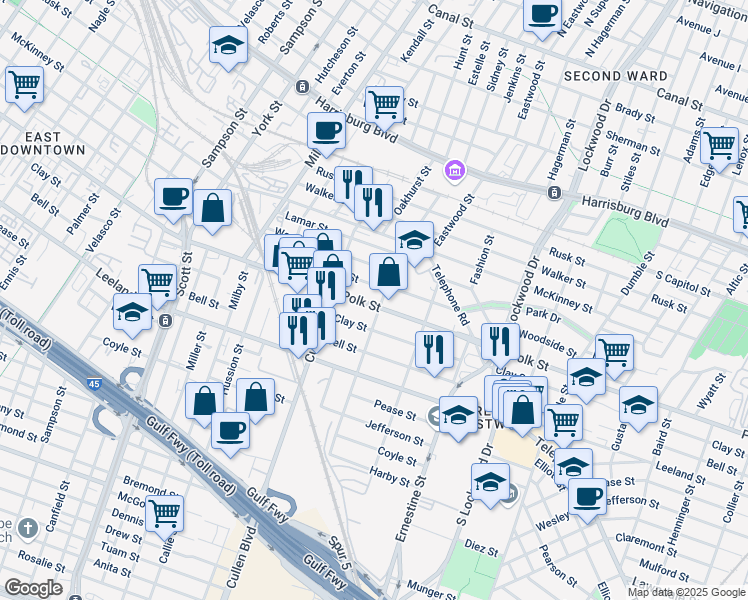
Task: Select the coffee cup marker near Navigation
Action: click(542, 17)
